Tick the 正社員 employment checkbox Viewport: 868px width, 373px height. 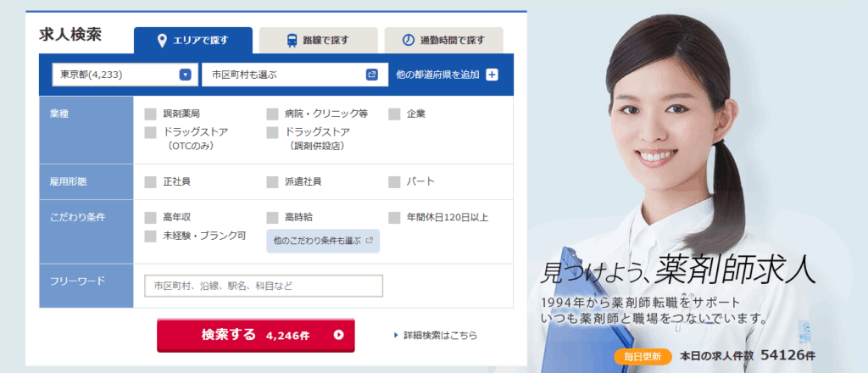(x=150, y=182)
